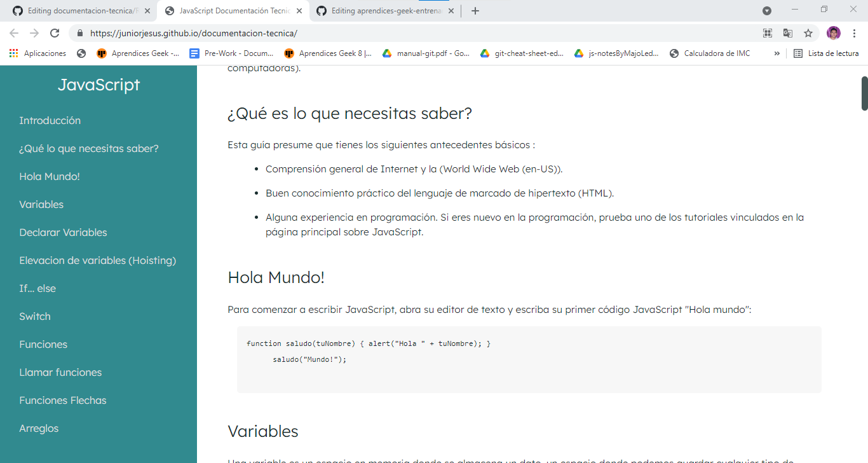Screen dimensions: 868x463
Task: Bookmark this page via the star icon
Action: coord(808,32)
